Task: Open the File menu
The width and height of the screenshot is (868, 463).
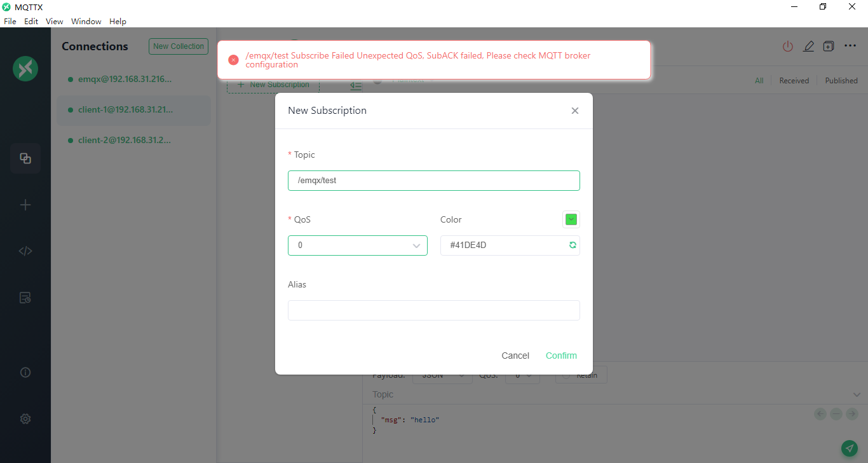Action: coord(10,22)
